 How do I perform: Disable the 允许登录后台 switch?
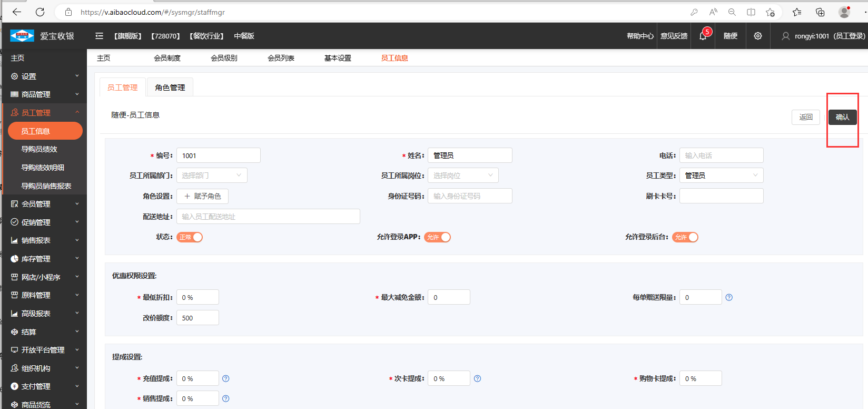click(685, 237)
